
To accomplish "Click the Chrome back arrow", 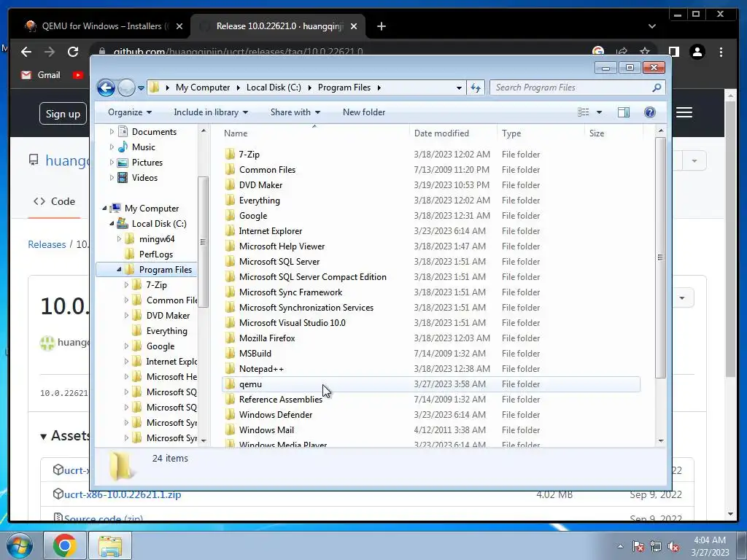I will (26, 52).
